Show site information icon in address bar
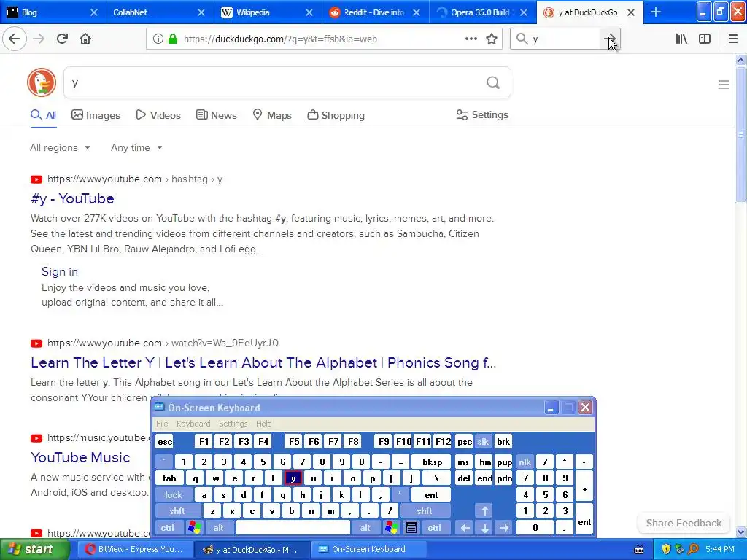The image size is (747, 560). (x=158, y=39)
